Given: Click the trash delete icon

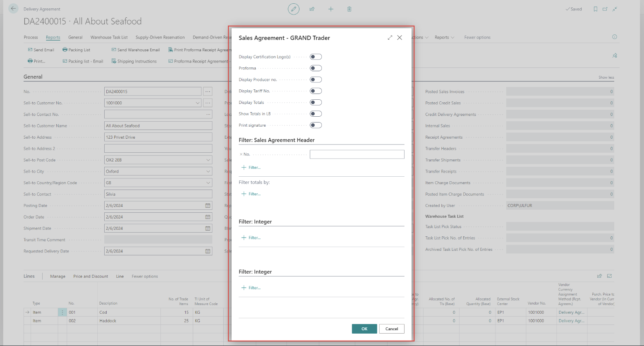Looking at the screenshot, I should click(x=350, y=9).
